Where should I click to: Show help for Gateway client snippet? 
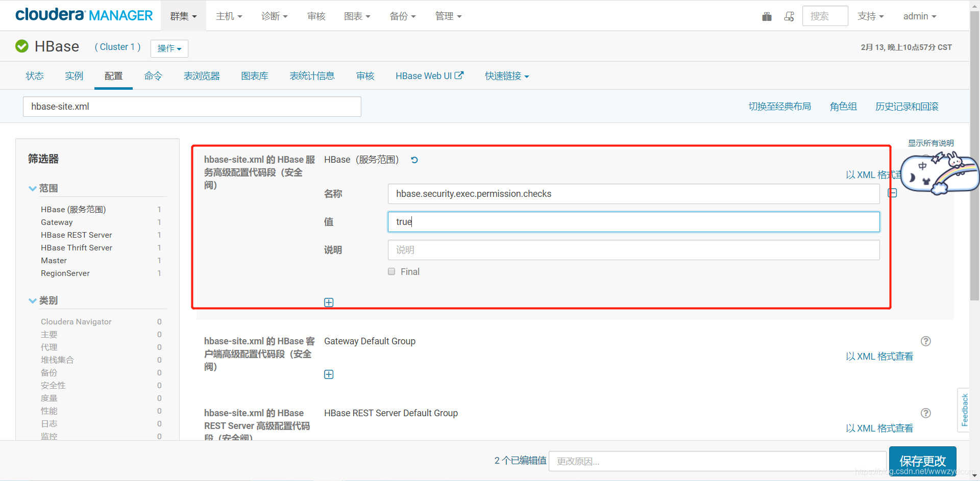tap(926, 341)
